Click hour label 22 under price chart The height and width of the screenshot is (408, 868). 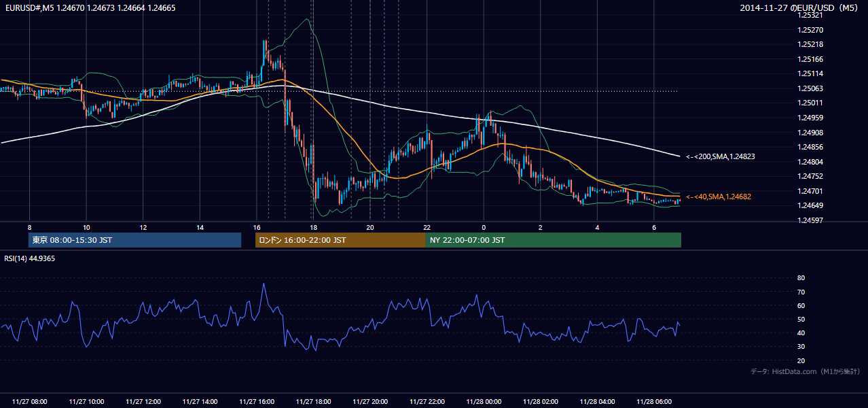pos(427,227)
